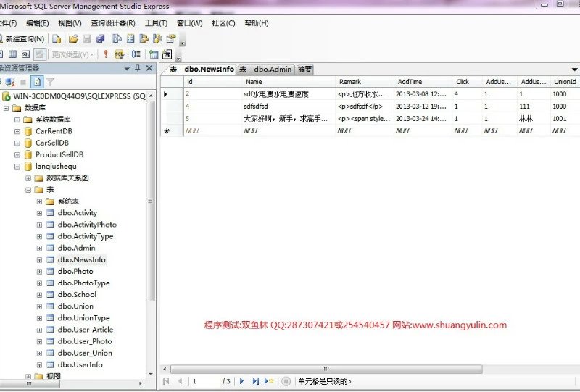Click the Stop square icon in Object Explorer
This screenshot has height=392, width=580.
click(23, 82)
